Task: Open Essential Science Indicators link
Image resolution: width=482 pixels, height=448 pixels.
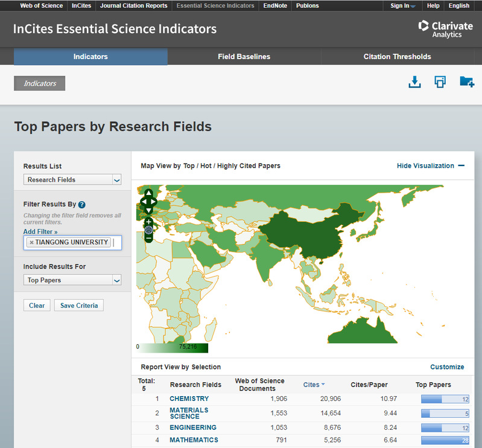Action: tap(215, 5)
